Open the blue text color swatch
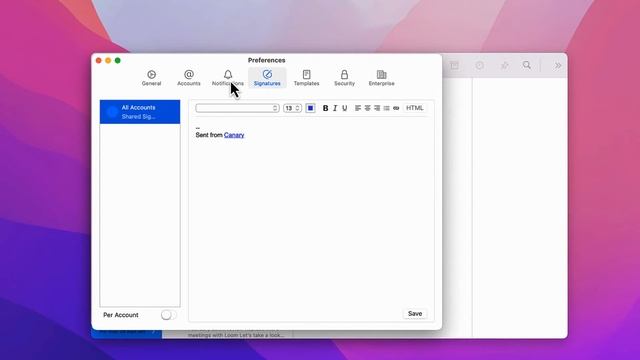Viewport: 640px width, 360px height. (x=310, y=108)
